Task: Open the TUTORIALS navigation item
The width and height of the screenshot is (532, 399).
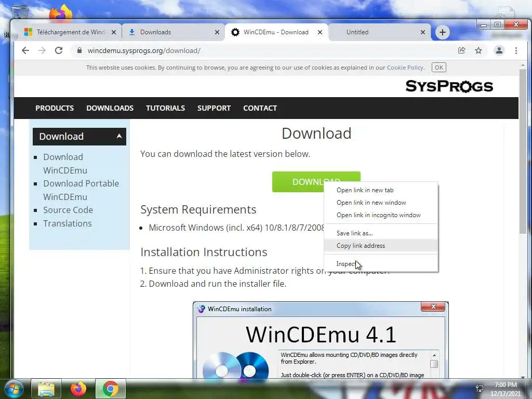Action: point(165,108)
